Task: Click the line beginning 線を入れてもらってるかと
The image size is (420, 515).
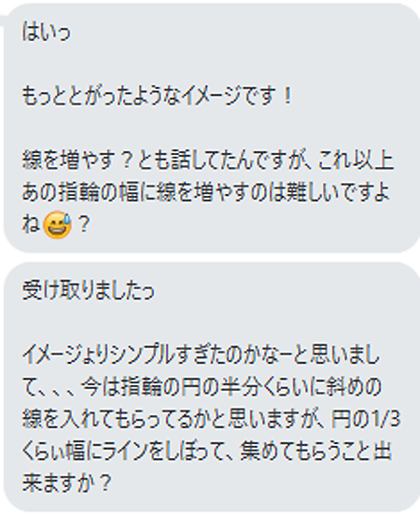Action: (211, 419)
